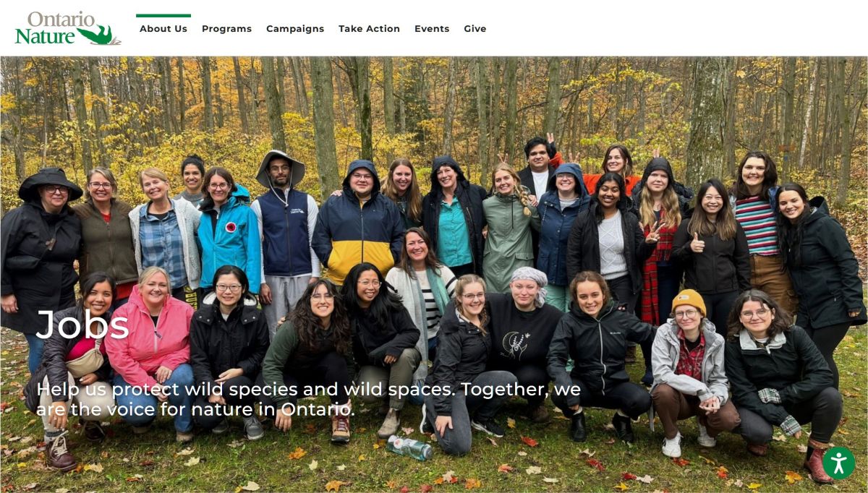
Task: Select the Give navigation link
Action: point(475,29)
